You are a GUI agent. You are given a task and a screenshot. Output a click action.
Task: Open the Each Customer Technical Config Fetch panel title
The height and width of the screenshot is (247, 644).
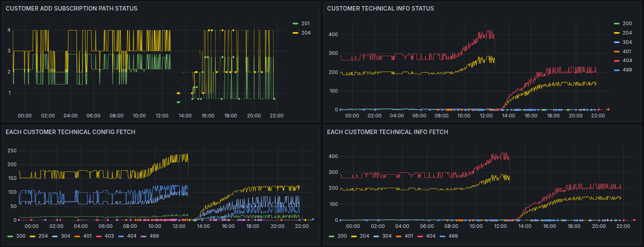coord(70,132)
